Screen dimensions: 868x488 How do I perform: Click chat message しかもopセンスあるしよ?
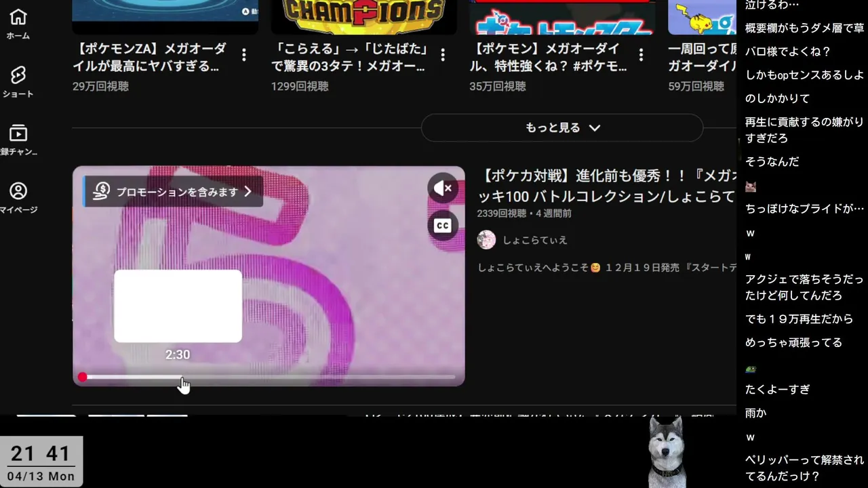tap(804, 75)
